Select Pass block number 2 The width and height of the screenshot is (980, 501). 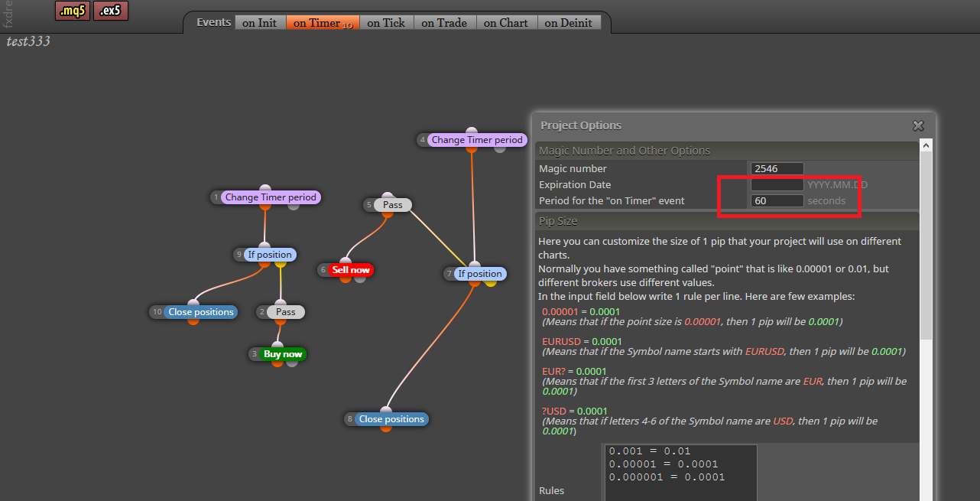click(285, 312)
